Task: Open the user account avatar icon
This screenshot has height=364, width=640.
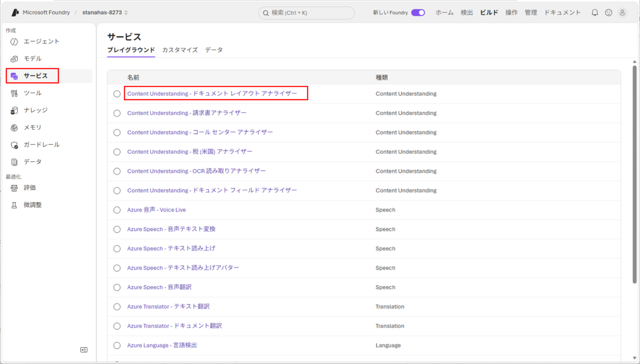Action: point(622,13)
